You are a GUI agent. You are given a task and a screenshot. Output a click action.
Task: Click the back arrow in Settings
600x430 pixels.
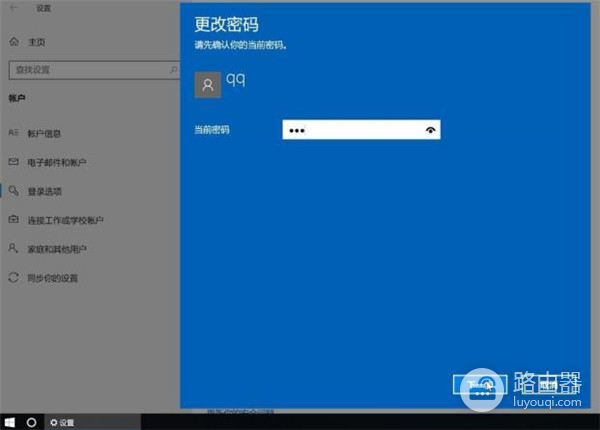14,8
